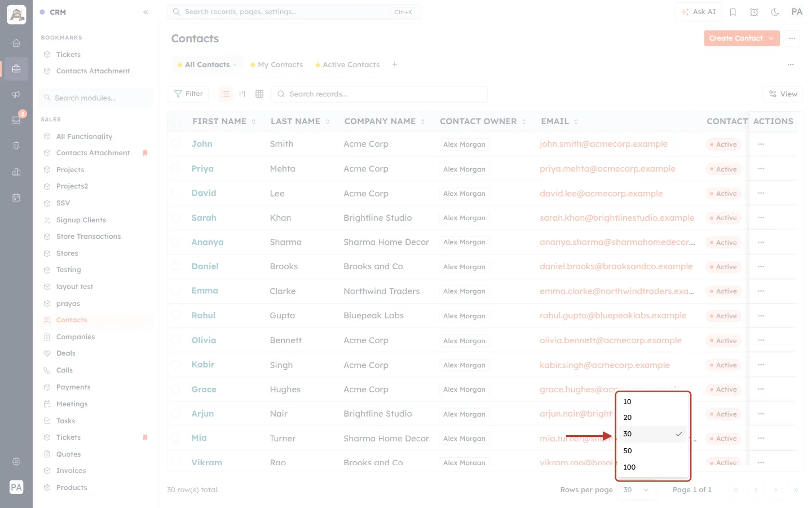Click the bookmark icon in top bar
The height and width of the screenshot is (508, 812).
pos(733,12)
